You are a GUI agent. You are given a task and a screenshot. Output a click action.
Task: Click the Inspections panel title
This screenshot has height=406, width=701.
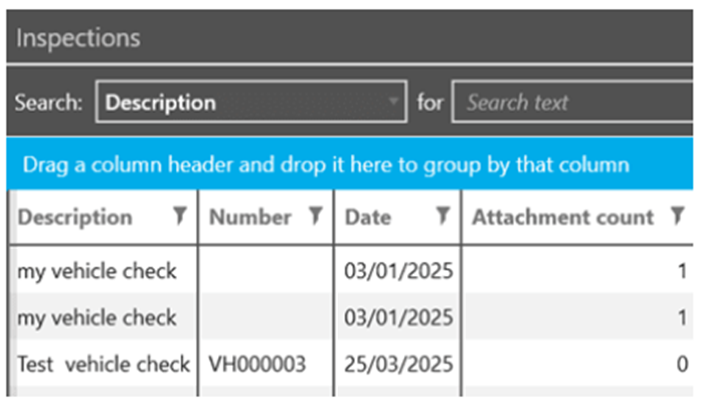point(78,38)
